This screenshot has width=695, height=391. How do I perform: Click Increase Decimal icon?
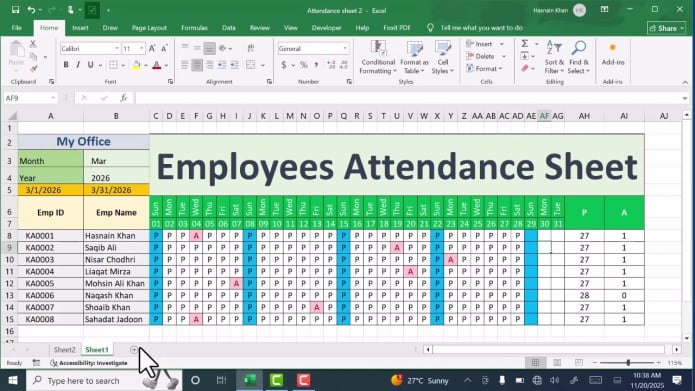point(331,65)
